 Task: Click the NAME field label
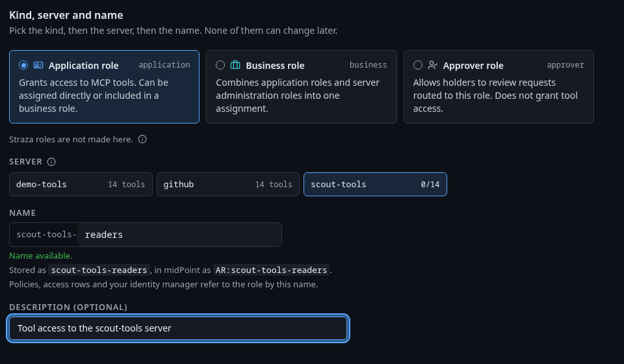22,213
